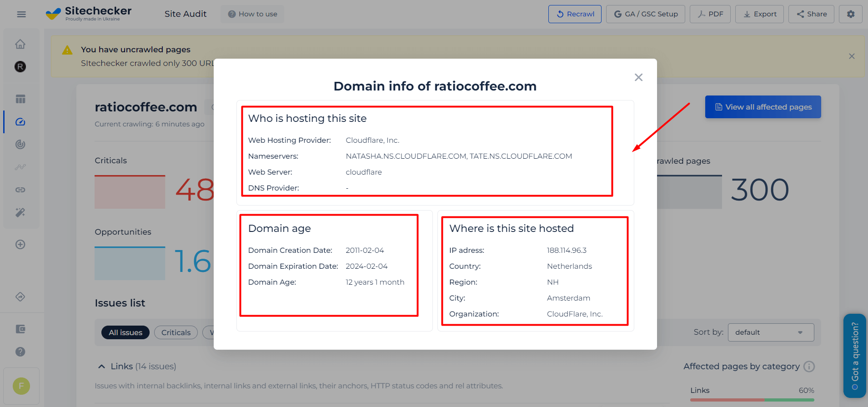This screenshot has height=407, width=868.
Task: Open the site monitoring radar icon
Action: 20,145
